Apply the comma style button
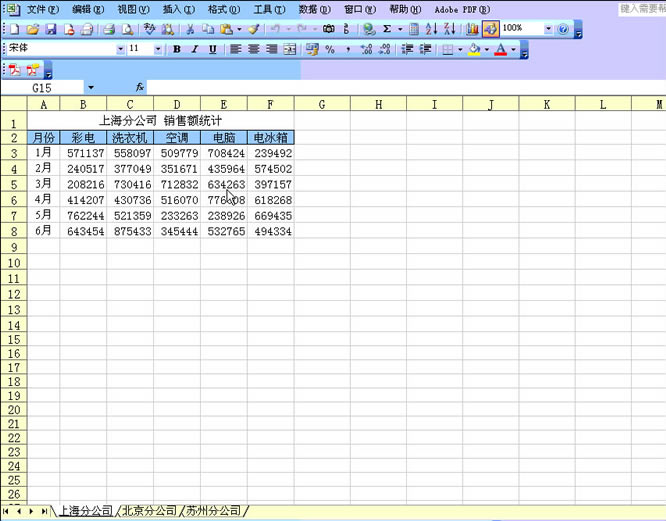 point(348,50)
